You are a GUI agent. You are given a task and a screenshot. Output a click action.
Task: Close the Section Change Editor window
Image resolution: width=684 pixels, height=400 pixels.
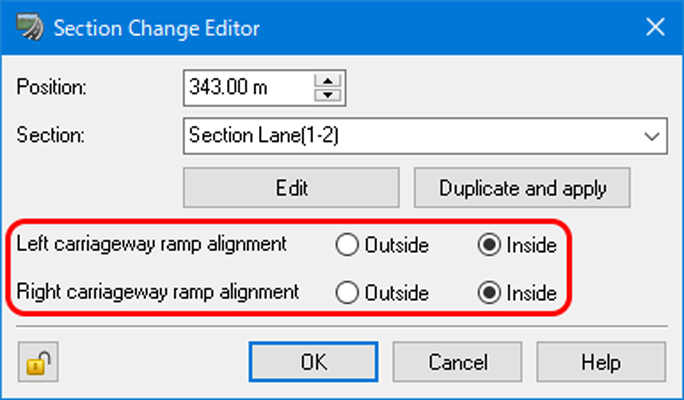coord(655,27)
